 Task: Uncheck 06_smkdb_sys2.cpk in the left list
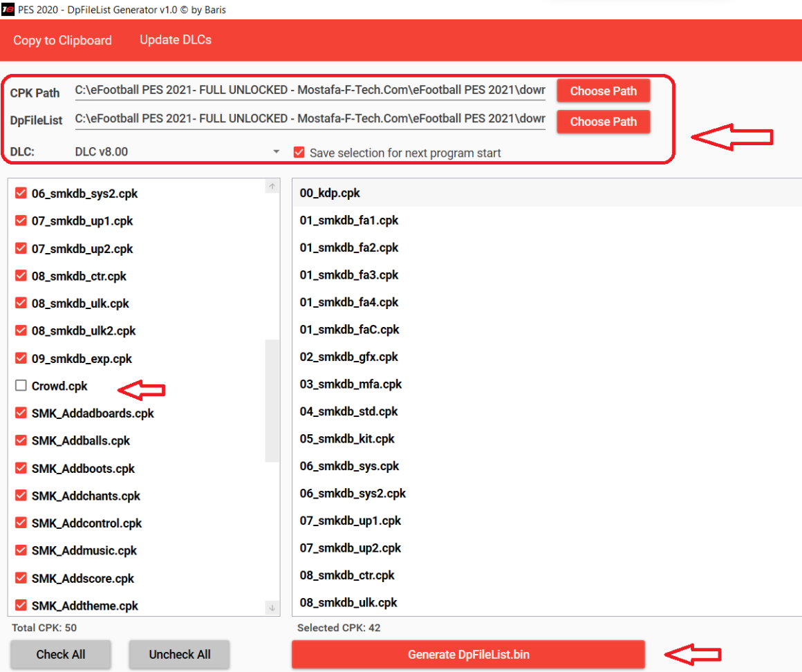coord(21,194)
